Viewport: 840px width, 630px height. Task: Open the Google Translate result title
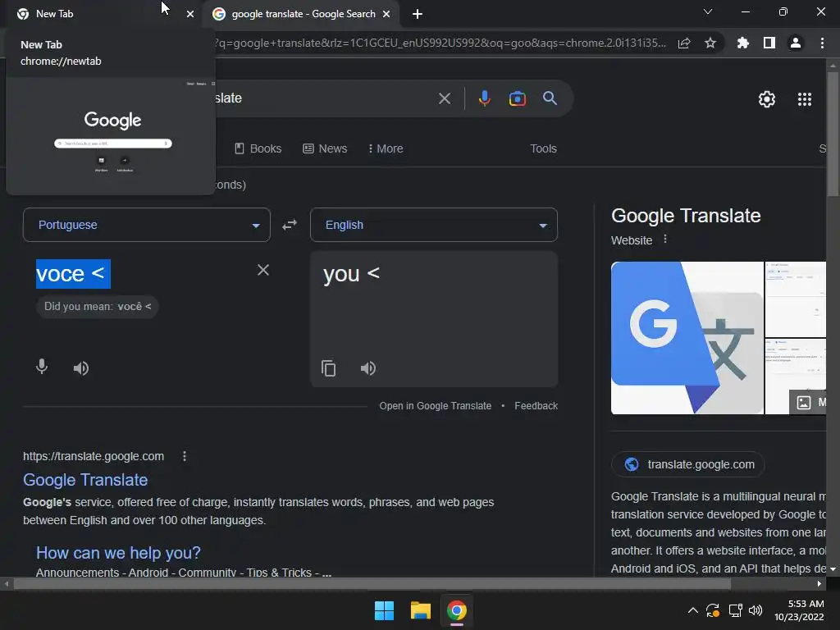tap(85, 480)
